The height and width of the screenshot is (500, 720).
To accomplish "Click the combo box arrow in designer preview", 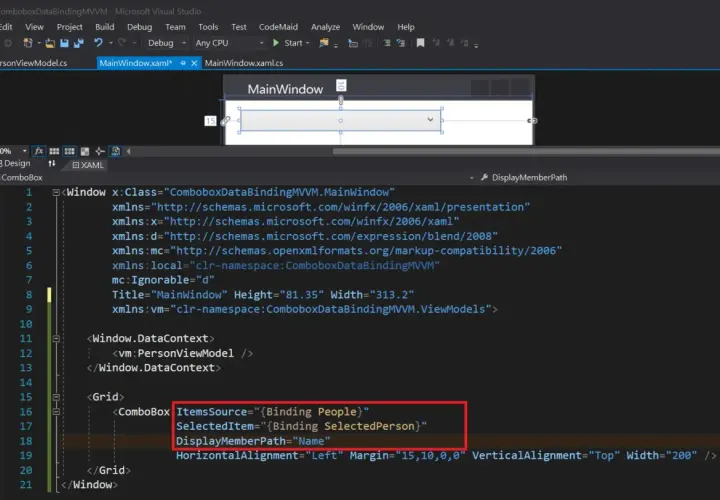I will coord(430,120).
